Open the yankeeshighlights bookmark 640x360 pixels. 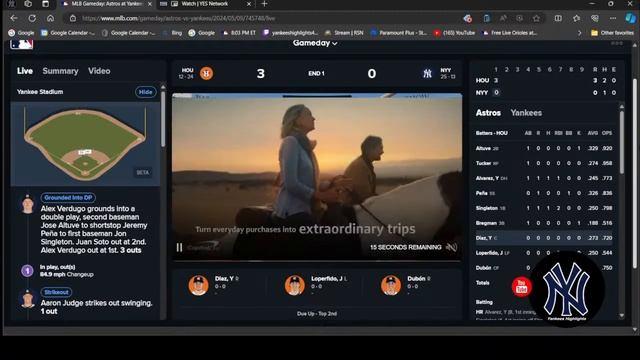pos(291,33)
